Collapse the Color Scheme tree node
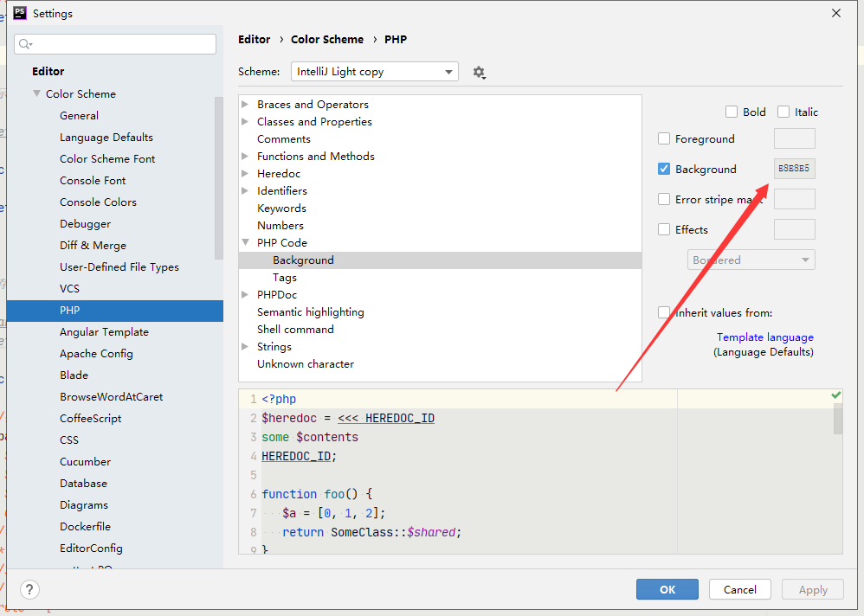 (x=36, y=93)
